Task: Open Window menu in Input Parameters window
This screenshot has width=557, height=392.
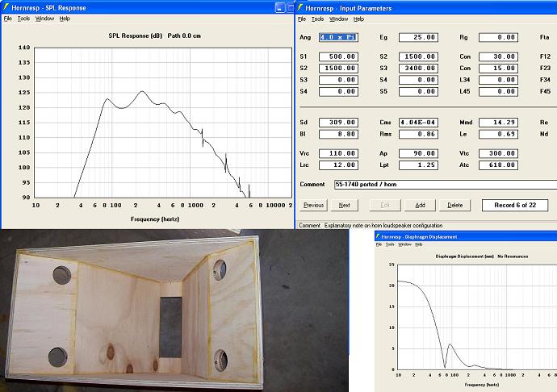Action: point(338,19)
